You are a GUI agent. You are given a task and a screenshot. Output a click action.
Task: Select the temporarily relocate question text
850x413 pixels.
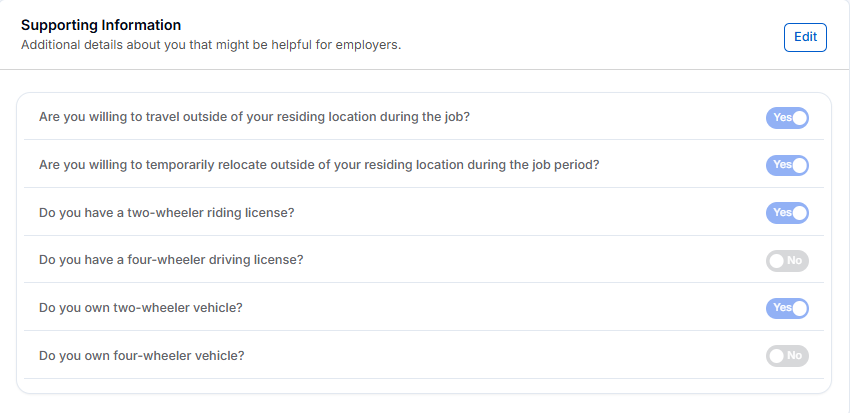319,165
